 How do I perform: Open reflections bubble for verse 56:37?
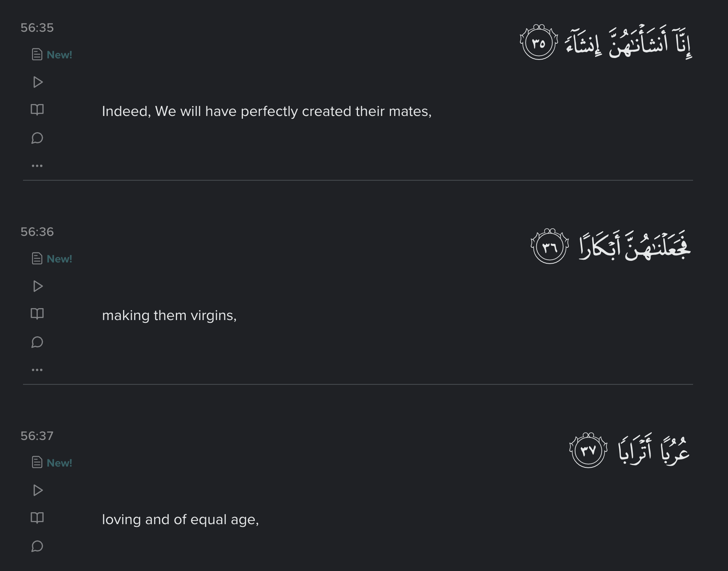(37, 546)
